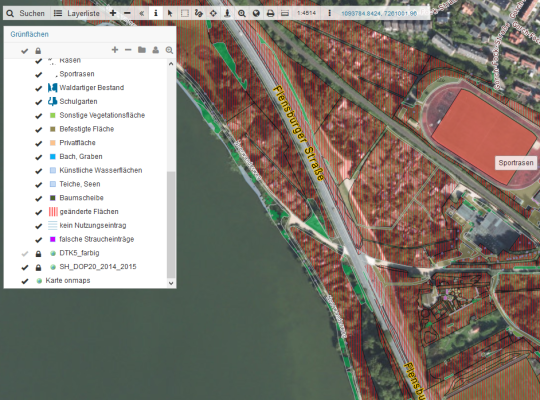540x400 pixels.
Task: Collapse toolbar with double-chevron icon
Action: click(142, 13)
